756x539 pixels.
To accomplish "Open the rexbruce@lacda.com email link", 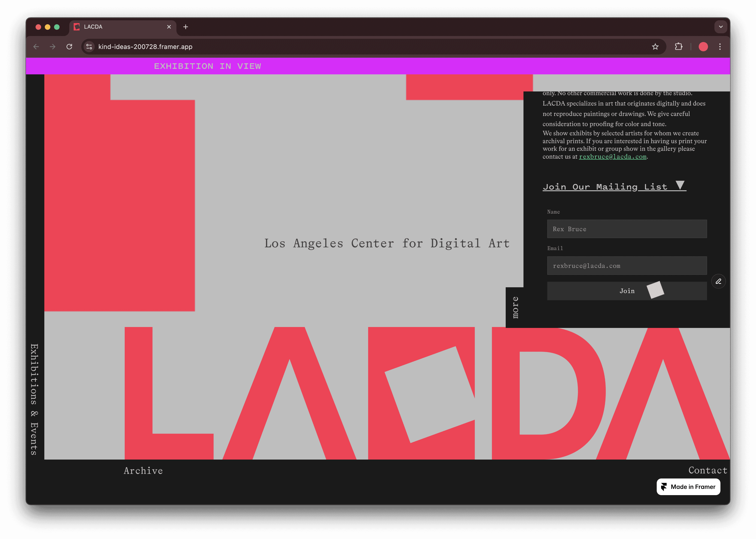I will coord(612,157).
